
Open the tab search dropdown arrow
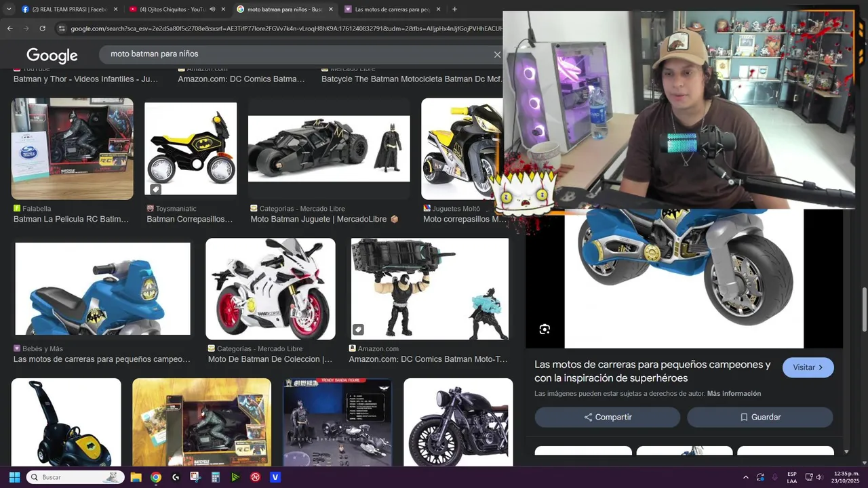(x=9, y=9)
